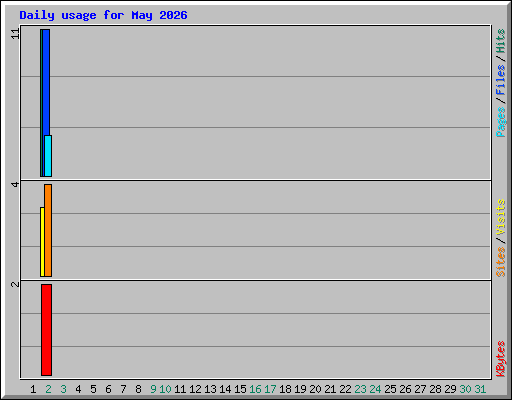512x400 pixels.
Task: Click the green Hits bar for day 2
Action: pyautogui.click(x=41, y=103)
